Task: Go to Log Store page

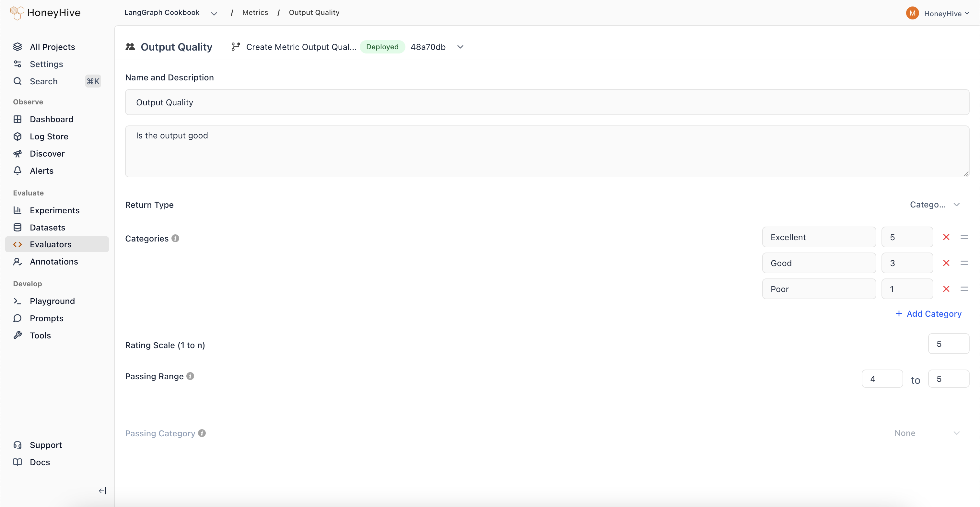Action: point(49,136)
